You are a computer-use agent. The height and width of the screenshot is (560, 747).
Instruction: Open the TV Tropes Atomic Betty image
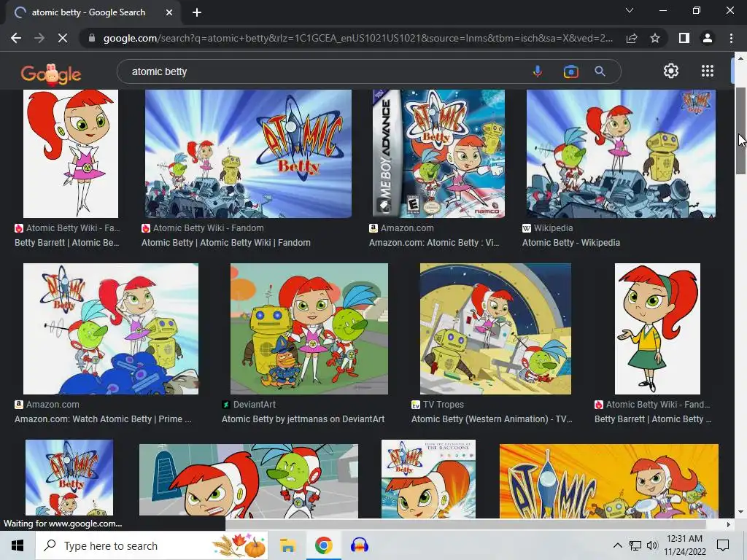(x=495, y=329)
